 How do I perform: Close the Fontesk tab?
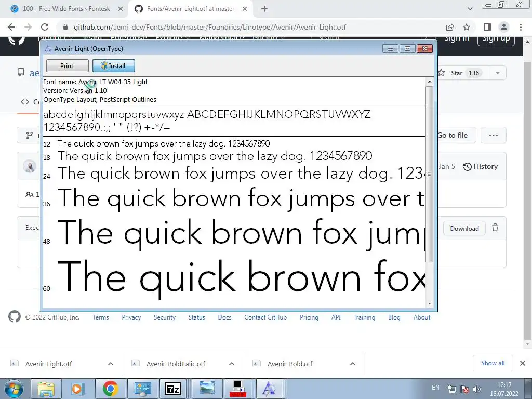pos(121,9)
